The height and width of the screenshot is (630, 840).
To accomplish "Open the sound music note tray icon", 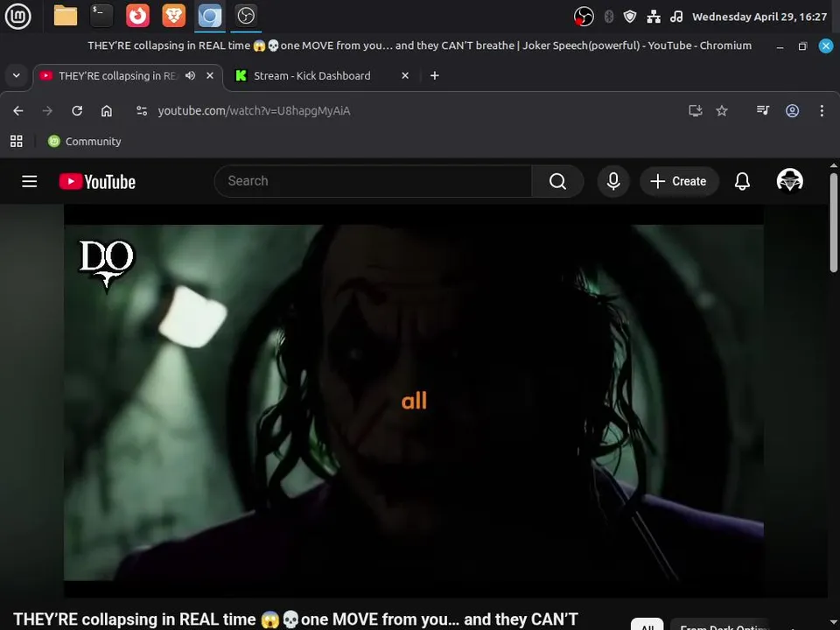I will [x=676, y=17].
